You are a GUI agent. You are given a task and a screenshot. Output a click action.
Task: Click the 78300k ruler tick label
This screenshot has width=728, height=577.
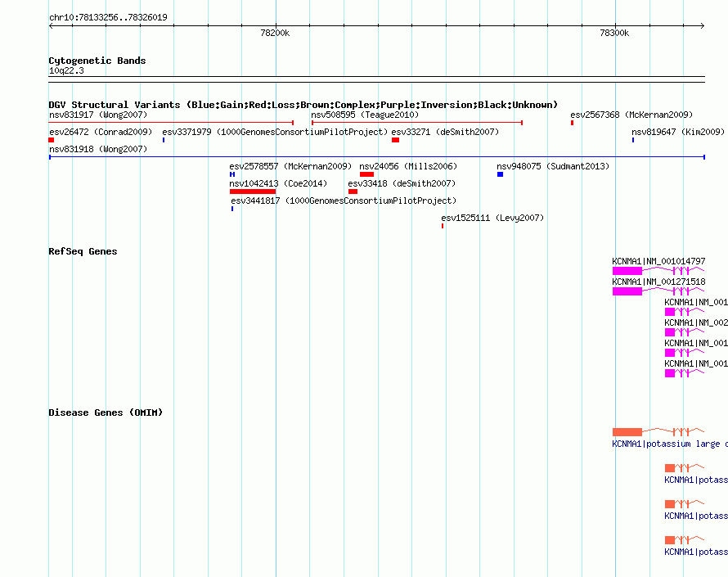click(x=614, y=33)
